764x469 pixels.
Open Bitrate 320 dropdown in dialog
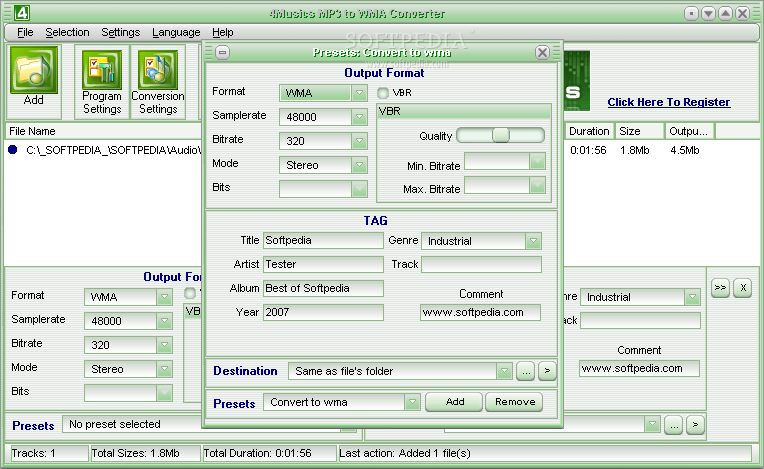pos(359,141)
